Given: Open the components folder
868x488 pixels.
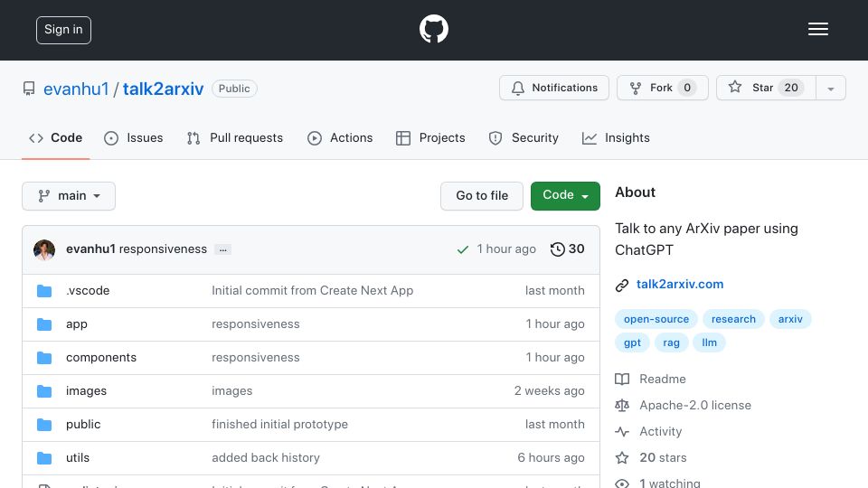Looking at the screenshot, I should 100,358.
